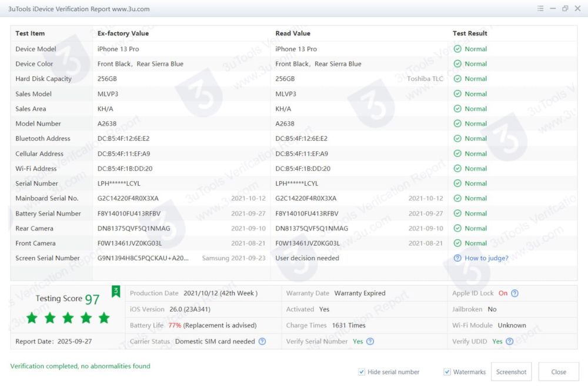Select the Read Value column header
The height and width of the screenshot is (390, 588).
(x=293, y=34)
